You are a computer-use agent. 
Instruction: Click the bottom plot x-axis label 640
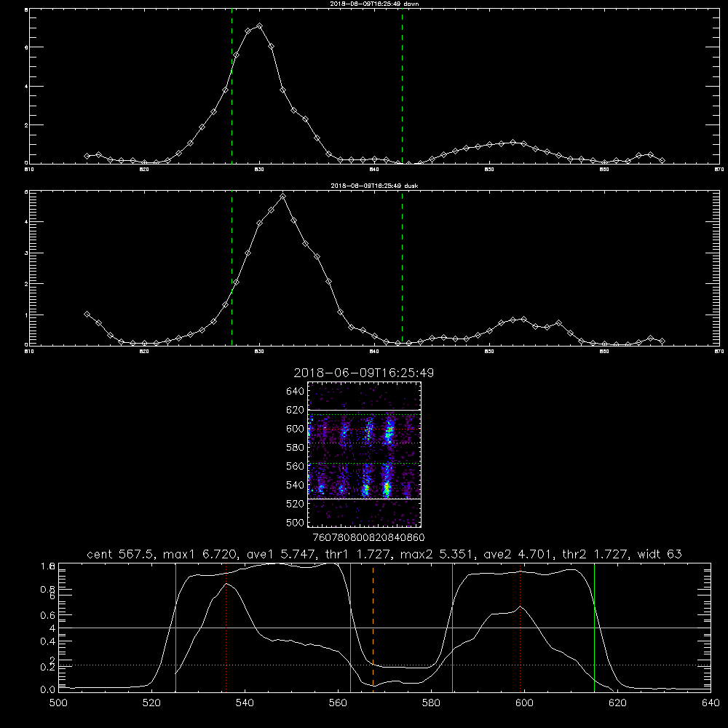pos(711,703)
